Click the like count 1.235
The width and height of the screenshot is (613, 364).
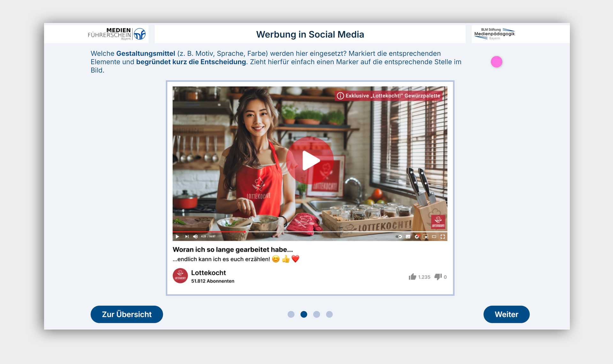424,277
